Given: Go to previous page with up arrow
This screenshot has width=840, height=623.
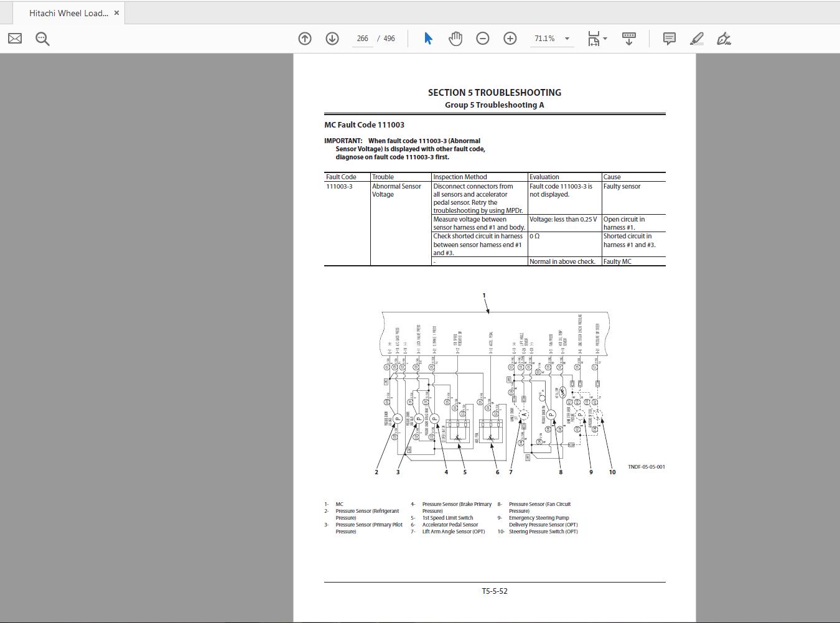Looking at the screenshot, I should point(305,39).
